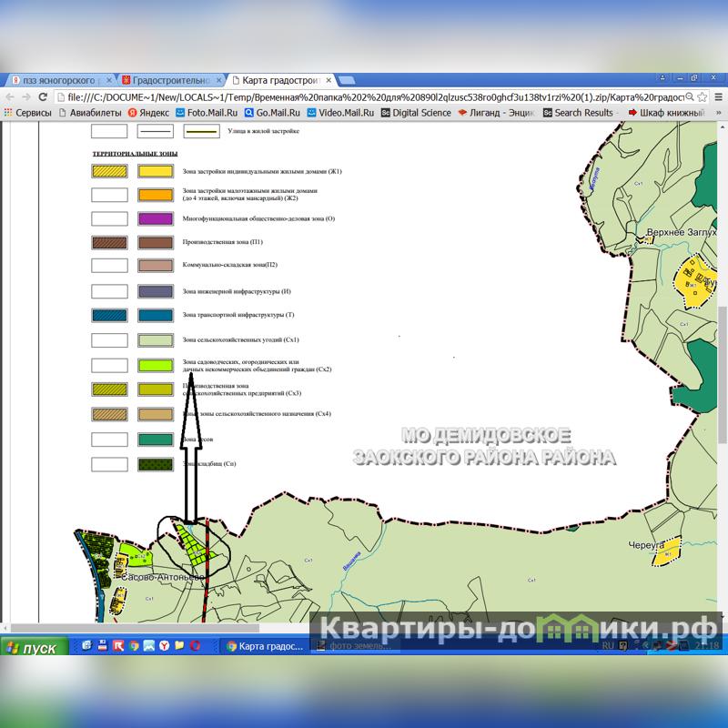
Task: Expand the hidden bookmarks overflow chevron
Action: pyautogui.click(x=716, y=113)
